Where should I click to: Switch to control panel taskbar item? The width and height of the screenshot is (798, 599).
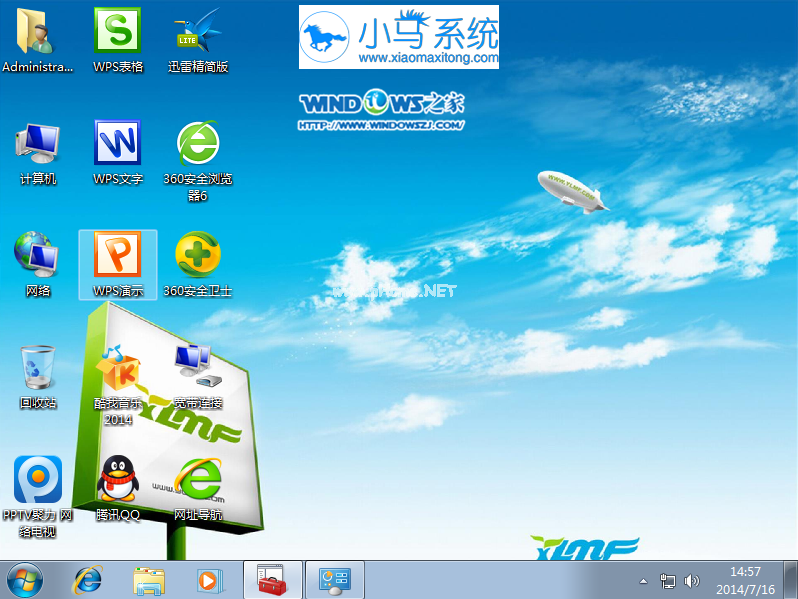[x=334, y=580]
